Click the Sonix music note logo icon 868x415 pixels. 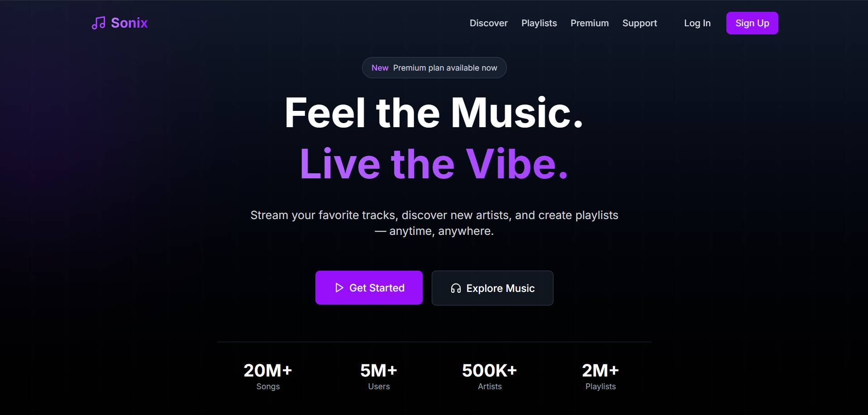click(99, 23)
